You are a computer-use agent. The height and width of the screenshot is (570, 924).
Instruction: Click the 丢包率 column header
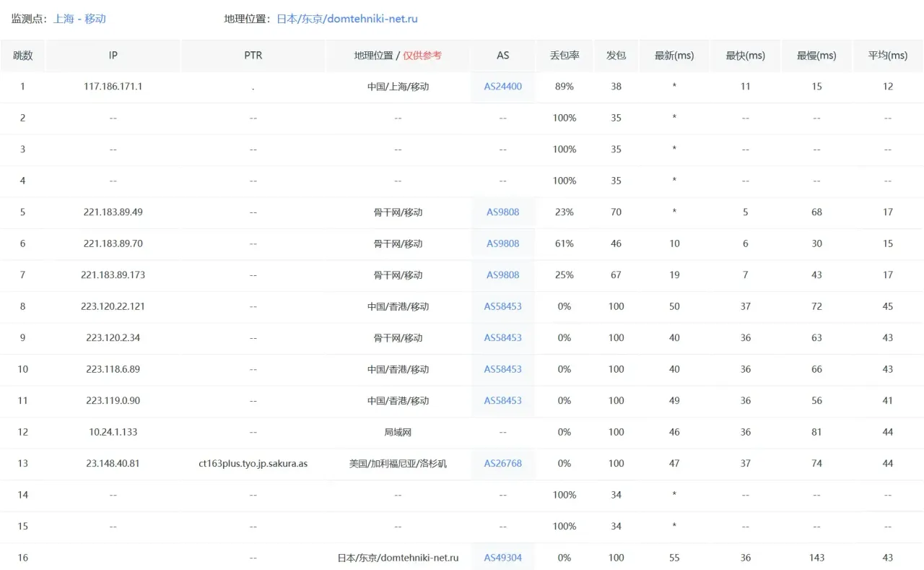point(565,55)
